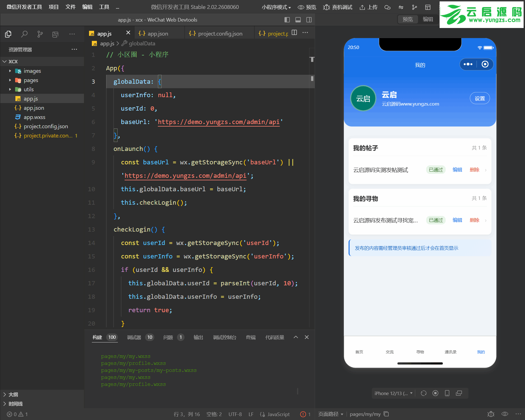The image size is (525, 420).
Task: Open the 项目 menu
Action: (53, 7)
